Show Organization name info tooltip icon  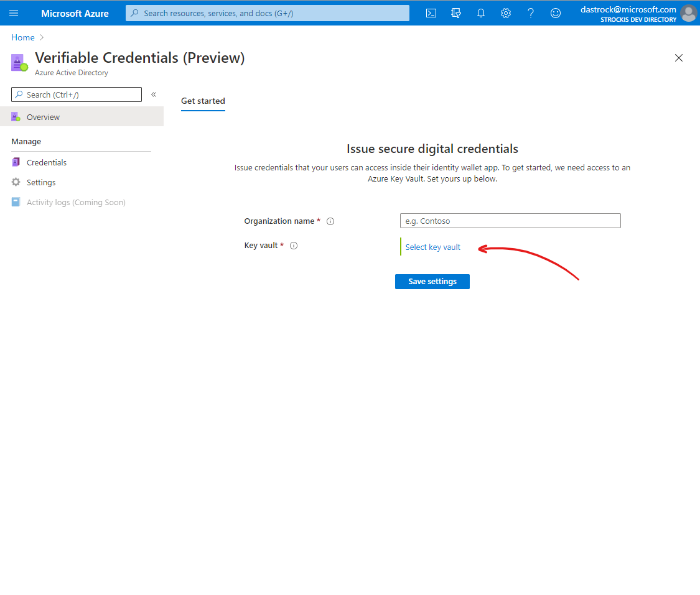330,221
